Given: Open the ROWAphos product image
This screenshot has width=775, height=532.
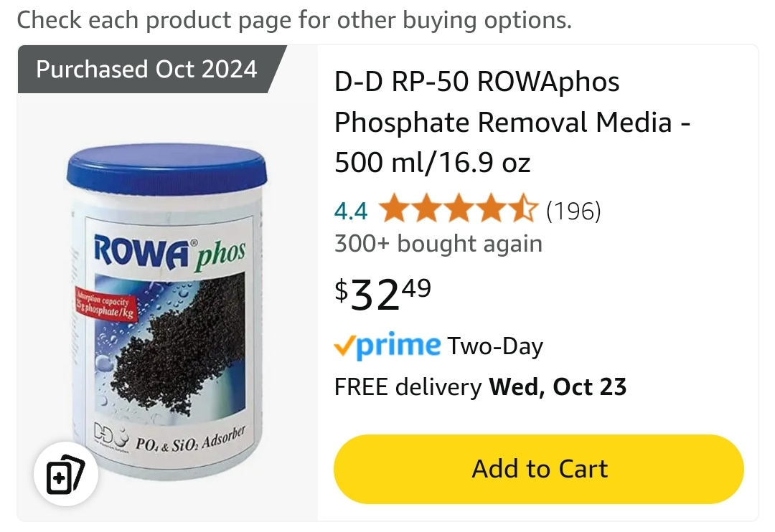Looking at the screenshot, I should 167,312.
